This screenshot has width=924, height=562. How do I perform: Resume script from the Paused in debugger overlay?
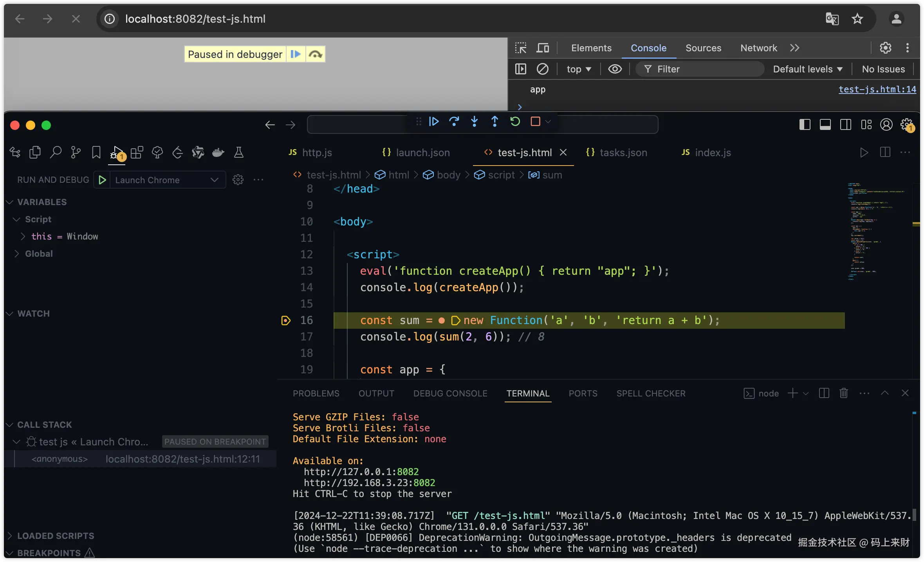[296, 54]
